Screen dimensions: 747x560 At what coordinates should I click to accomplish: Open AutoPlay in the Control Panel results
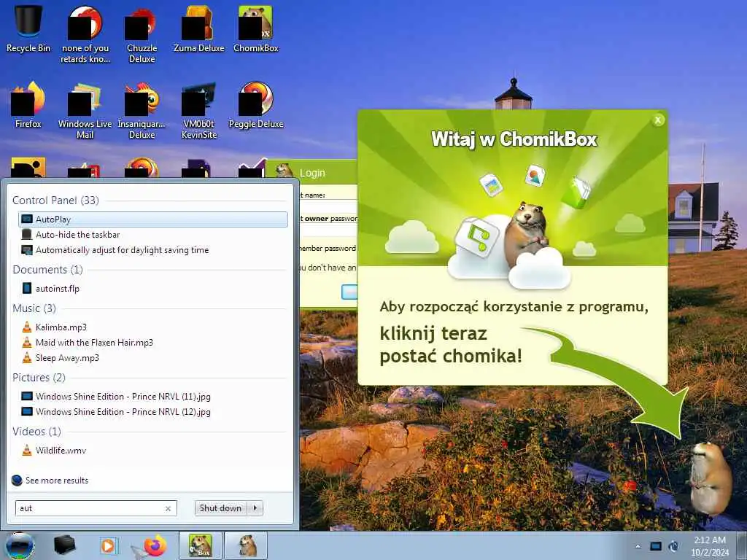(x=153, y=219)
